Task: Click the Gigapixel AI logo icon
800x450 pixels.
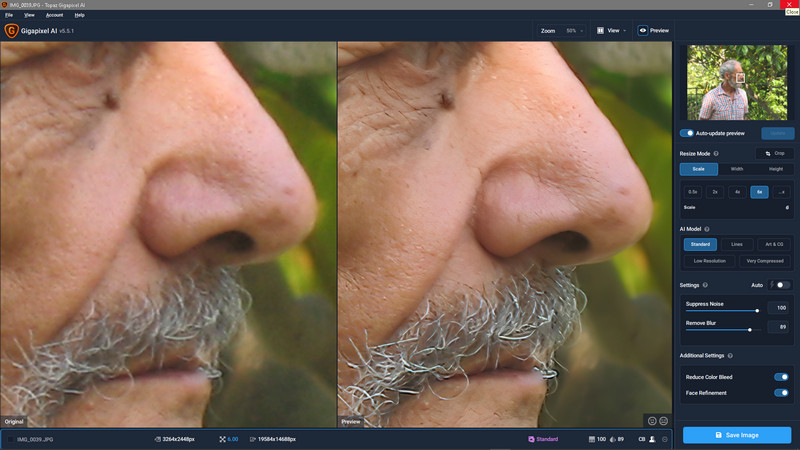Action: click(x=11, y=31)
